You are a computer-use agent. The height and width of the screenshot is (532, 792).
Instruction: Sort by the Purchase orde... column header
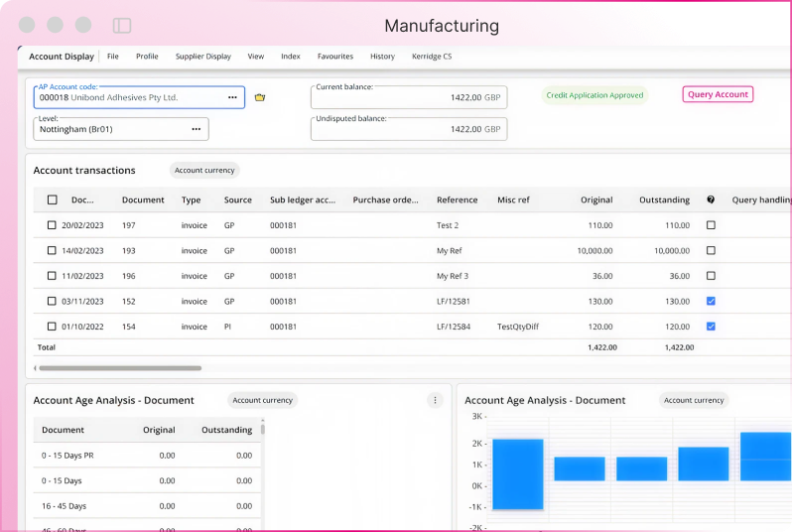(385, 200)
